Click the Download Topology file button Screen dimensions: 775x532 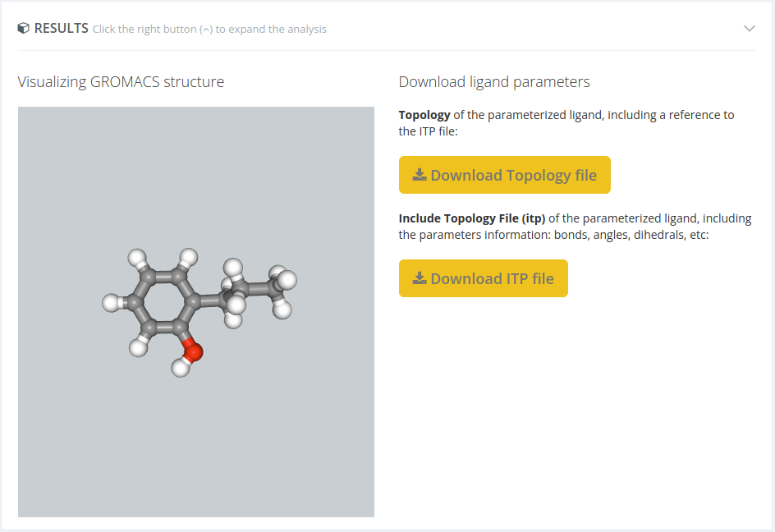(505, 175)
